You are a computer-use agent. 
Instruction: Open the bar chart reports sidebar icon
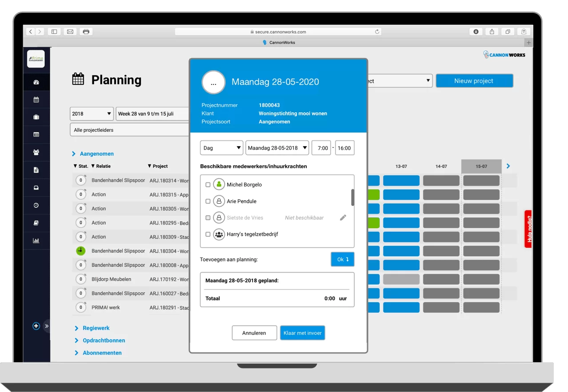[x=36, y=241]
